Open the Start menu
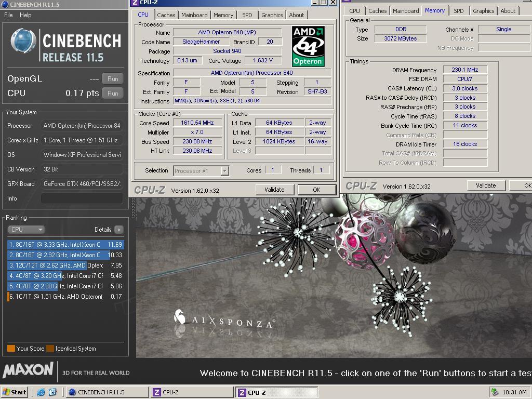This screenshot has width=532, height=399. pyautogui.click(x=15, y=392)
